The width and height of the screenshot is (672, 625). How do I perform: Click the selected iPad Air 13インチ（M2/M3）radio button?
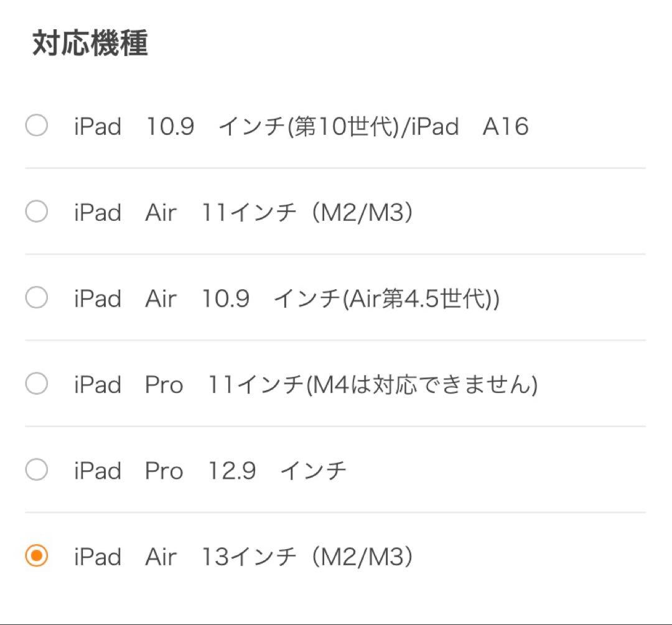coord(36,557)
